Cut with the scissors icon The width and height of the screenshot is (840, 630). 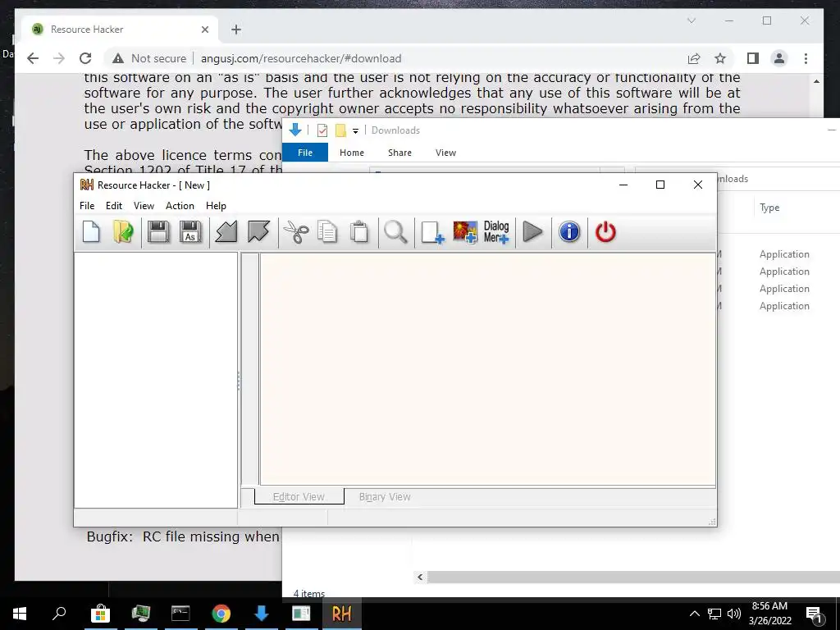coord(295,232)
